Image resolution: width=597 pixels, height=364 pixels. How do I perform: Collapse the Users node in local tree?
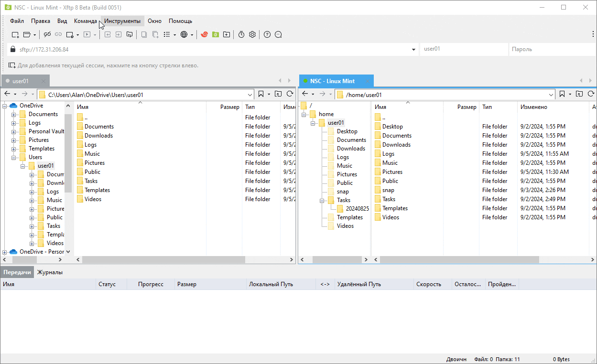click(x=14, y=158)
